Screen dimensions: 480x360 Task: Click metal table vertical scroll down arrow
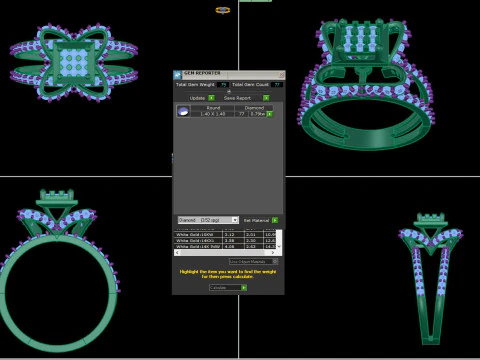(279, 246)
